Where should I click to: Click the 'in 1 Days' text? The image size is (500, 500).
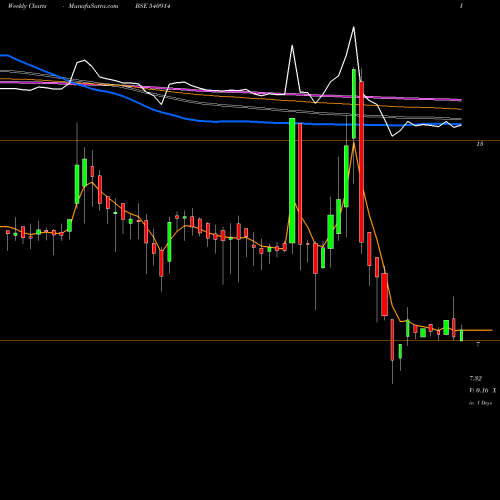point(481,403)
